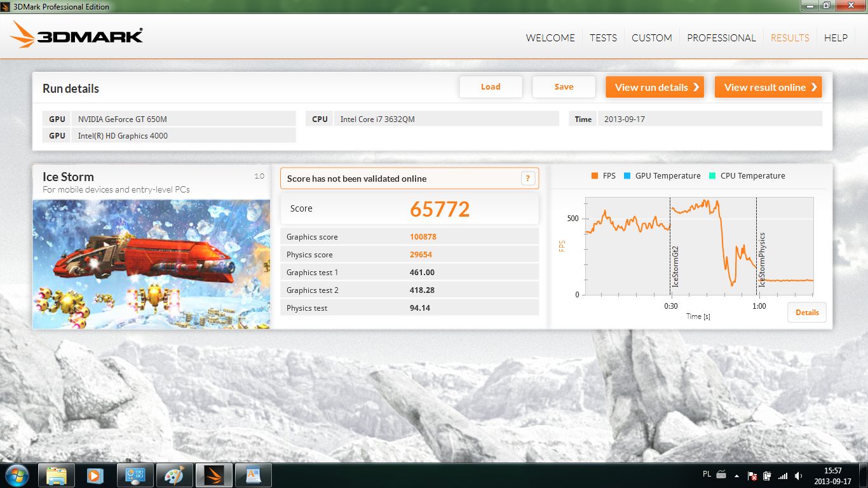Click the Graphics score value 100878

(423, 237)
